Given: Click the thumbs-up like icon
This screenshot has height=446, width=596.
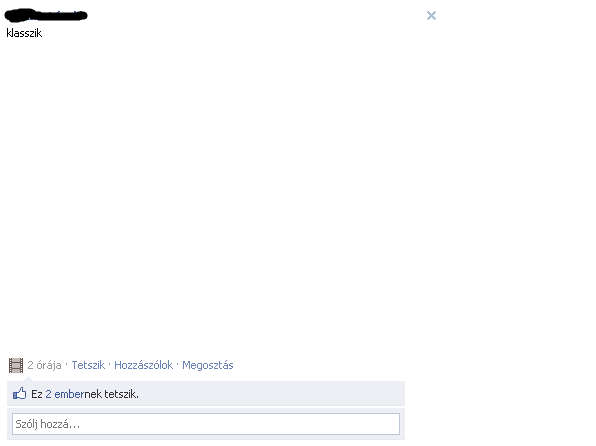Looking at the screenshot, I should (x=19, y=394).
